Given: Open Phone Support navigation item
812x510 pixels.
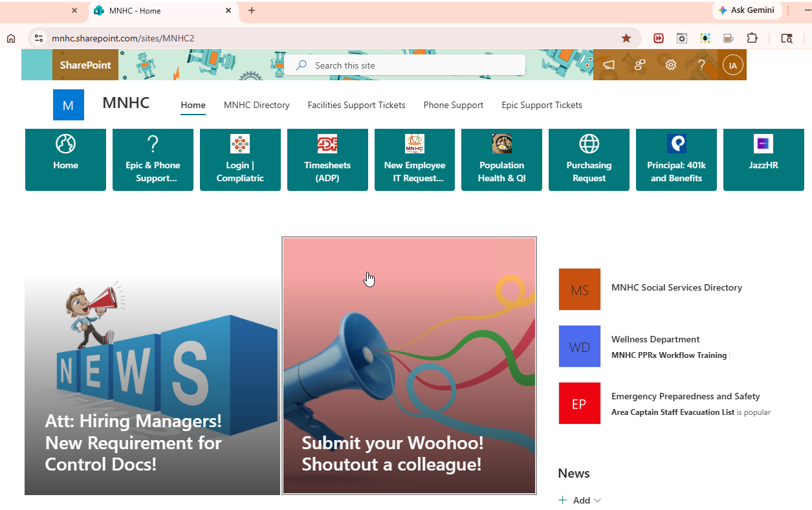Looking at the screenshot, I should (454, 105).
